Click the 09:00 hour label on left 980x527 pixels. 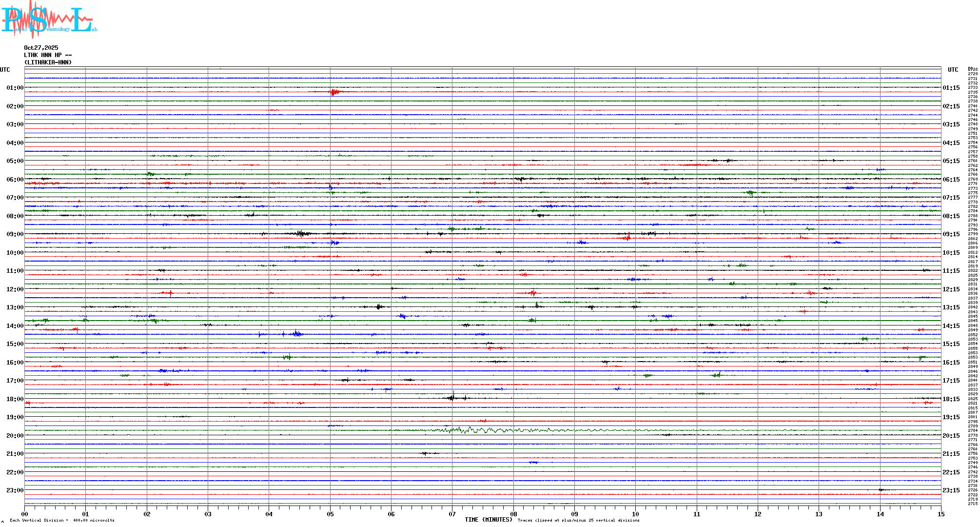click(x=15, y=234)
